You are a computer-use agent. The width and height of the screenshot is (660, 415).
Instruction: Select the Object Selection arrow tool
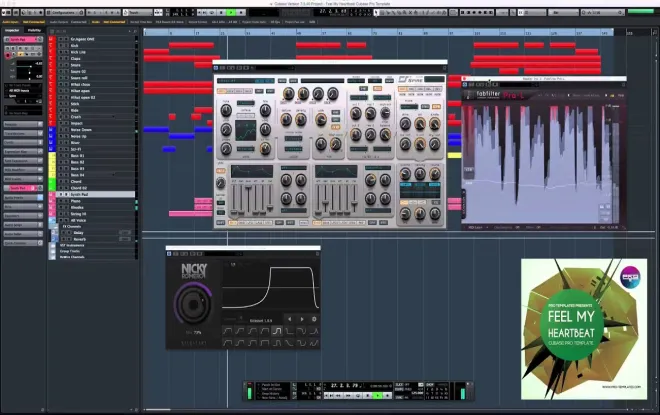tap(376, 13)
